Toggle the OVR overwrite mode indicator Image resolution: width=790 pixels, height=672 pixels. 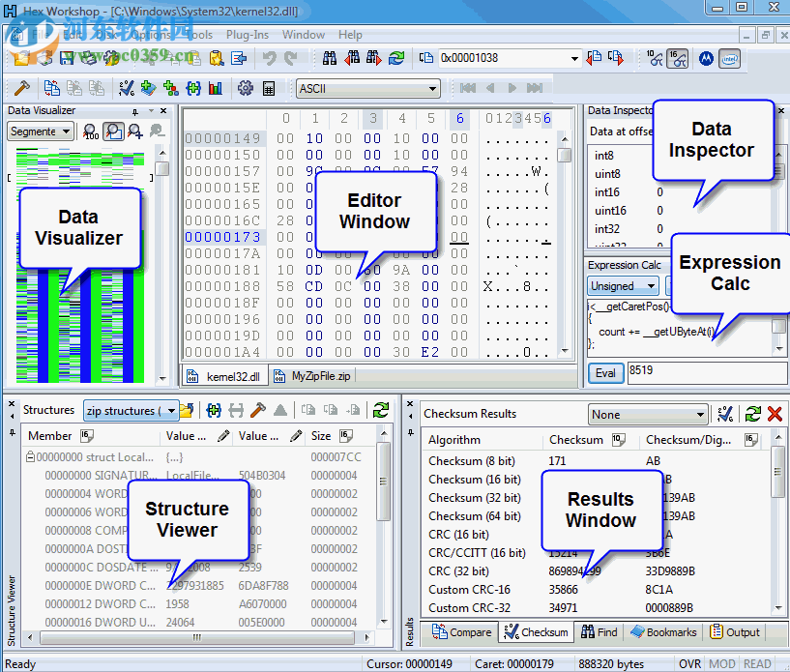click(689, 664)
